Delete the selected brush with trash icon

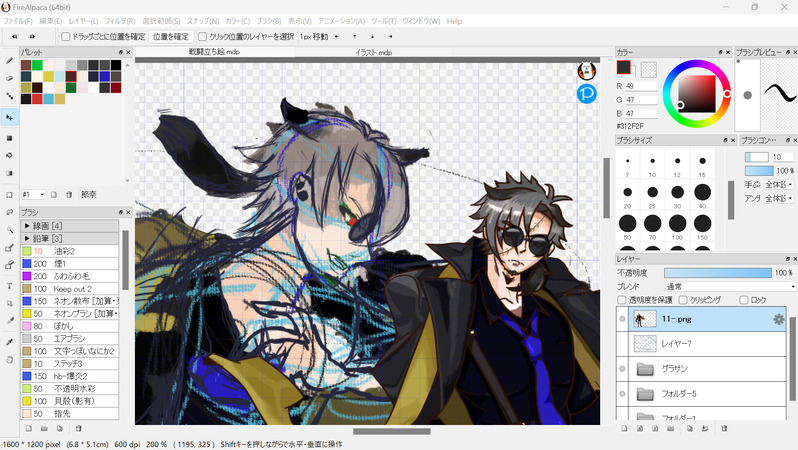pos(78,429)
